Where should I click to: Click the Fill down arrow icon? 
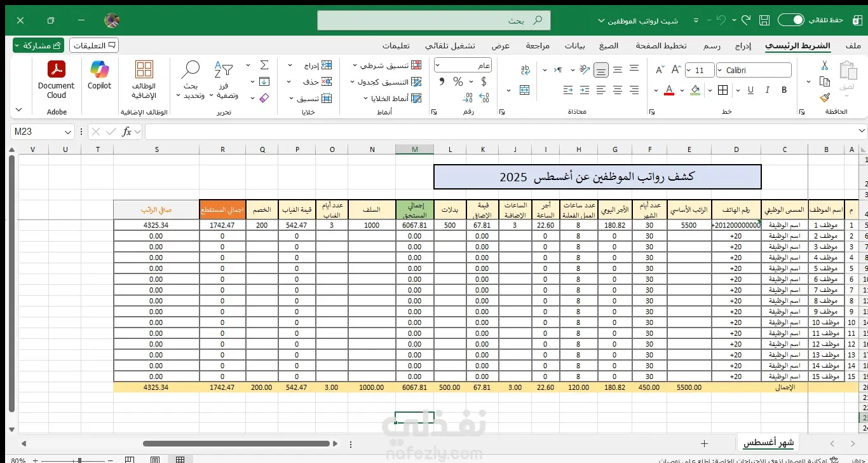pos(265,81)
